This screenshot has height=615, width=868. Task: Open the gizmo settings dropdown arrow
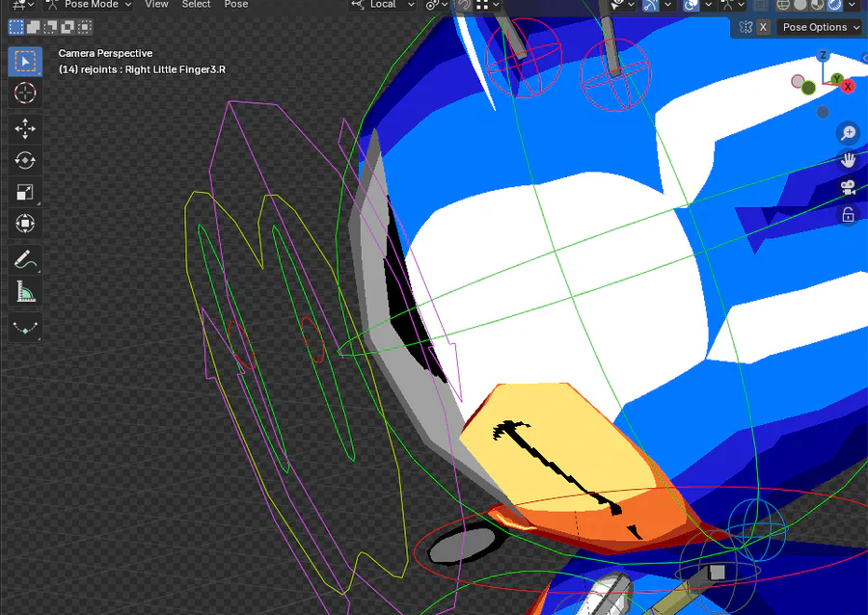tap(668, 5)
